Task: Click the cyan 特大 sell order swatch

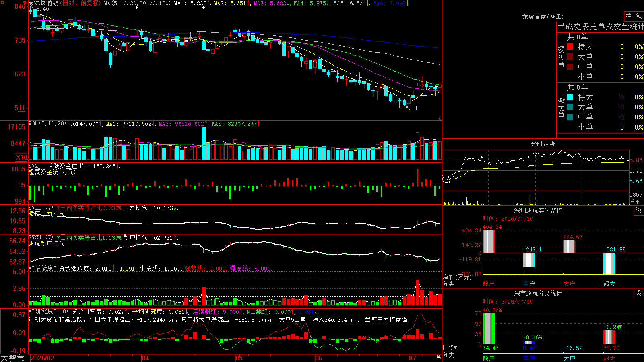Action: 570,97
